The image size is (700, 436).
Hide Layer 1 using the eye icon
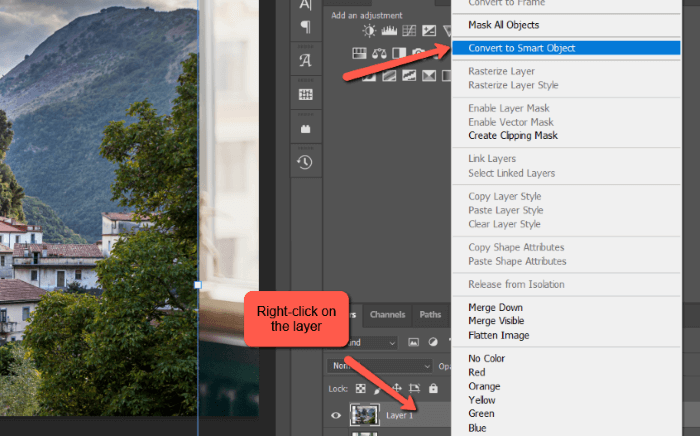point(336,415)
